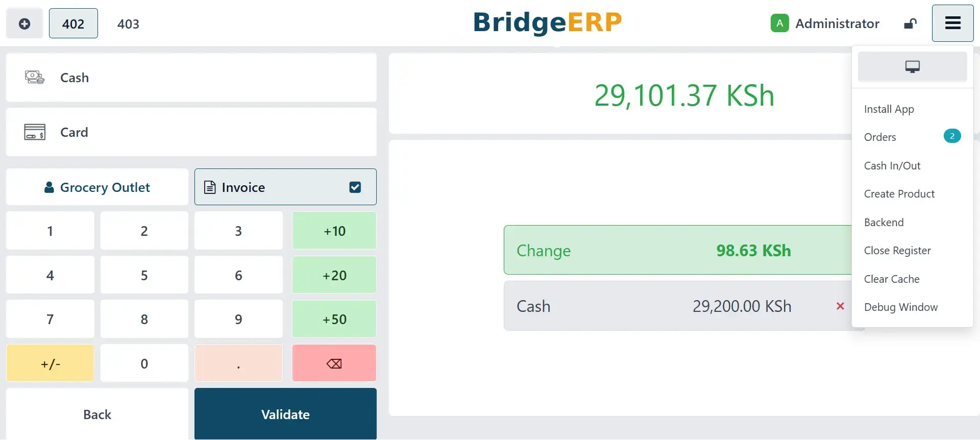Remove the Cash payment line

tap(840, 306)
